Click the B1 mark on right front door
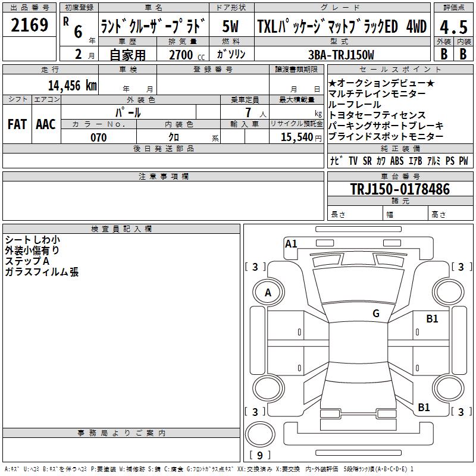476x476 pixels. (432, 319)
